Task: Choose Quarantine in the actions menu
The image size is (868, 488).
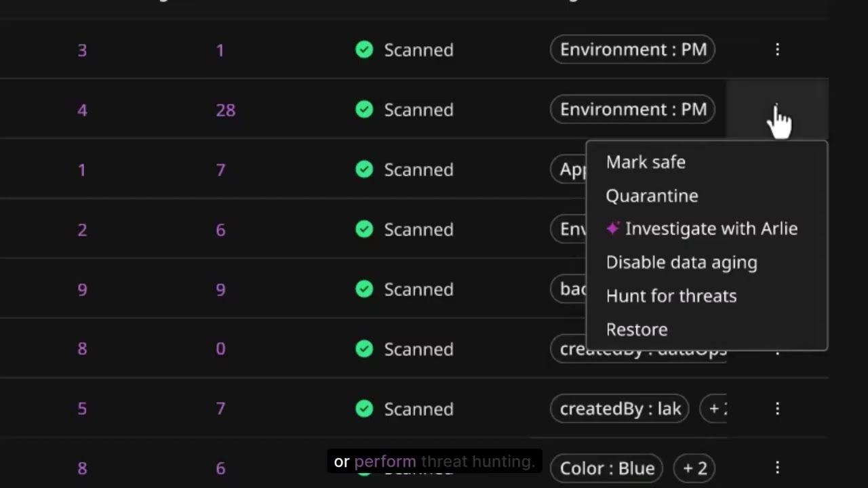Action: coord(652,196)
